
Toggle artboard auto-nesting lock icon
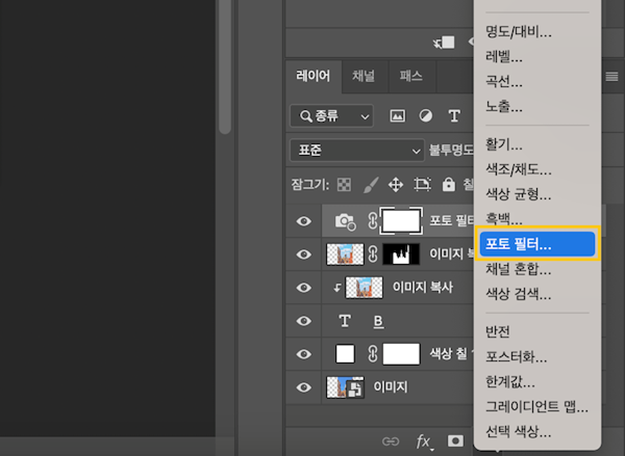click(x=422, y=185)
